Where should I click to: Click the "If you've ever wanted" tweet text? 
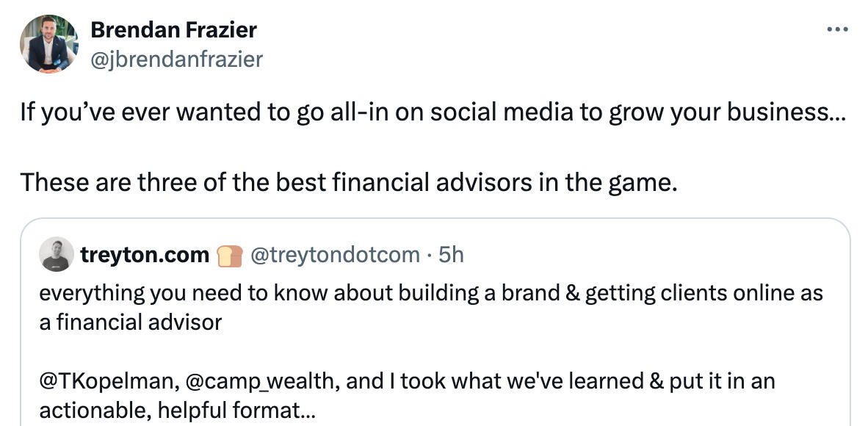(220, 112)
